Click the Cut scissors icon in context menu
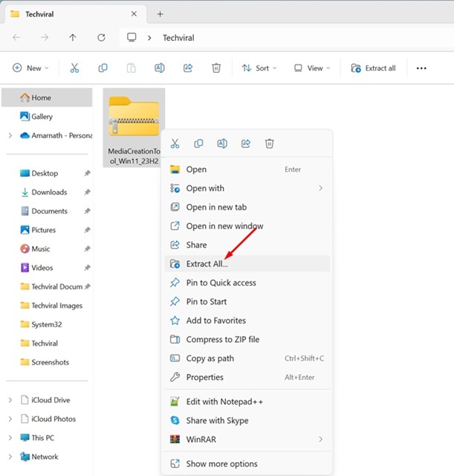Screen dimensions: 454x476 [x=175, y=144]
